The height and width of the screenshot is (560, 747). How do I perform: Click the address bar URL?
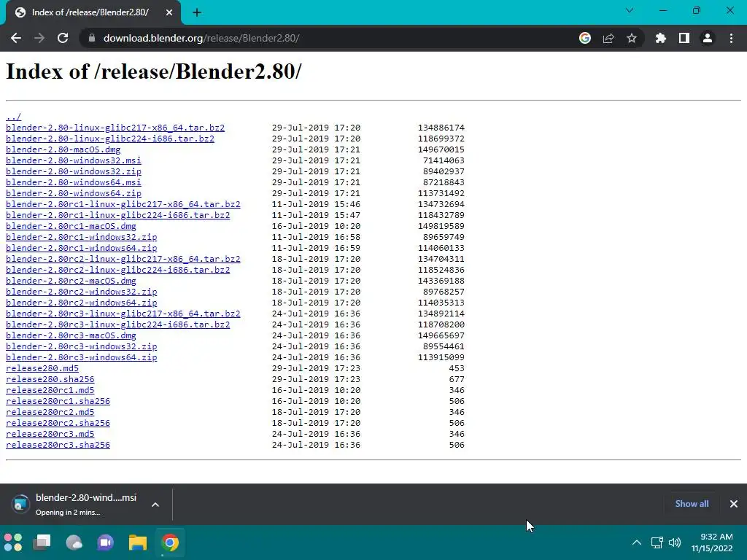201,38
